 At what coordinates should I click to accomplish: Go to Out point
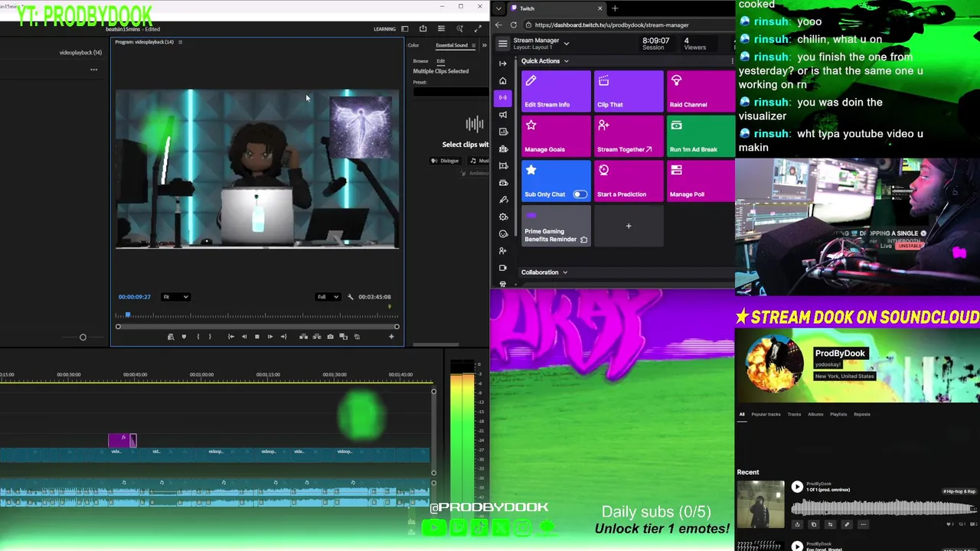[283, 337]
